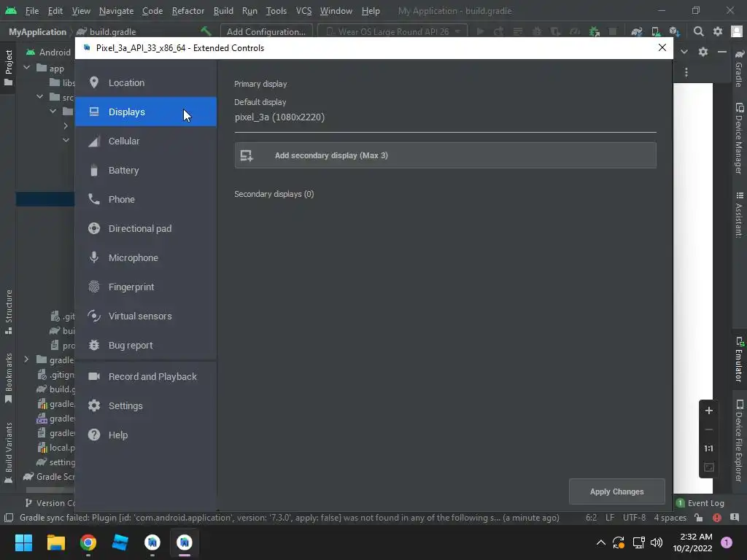Viewport: 747px width, 560px height.
Task: Open the Phone section
Action: pyautogui.click(x=145, y=199)
